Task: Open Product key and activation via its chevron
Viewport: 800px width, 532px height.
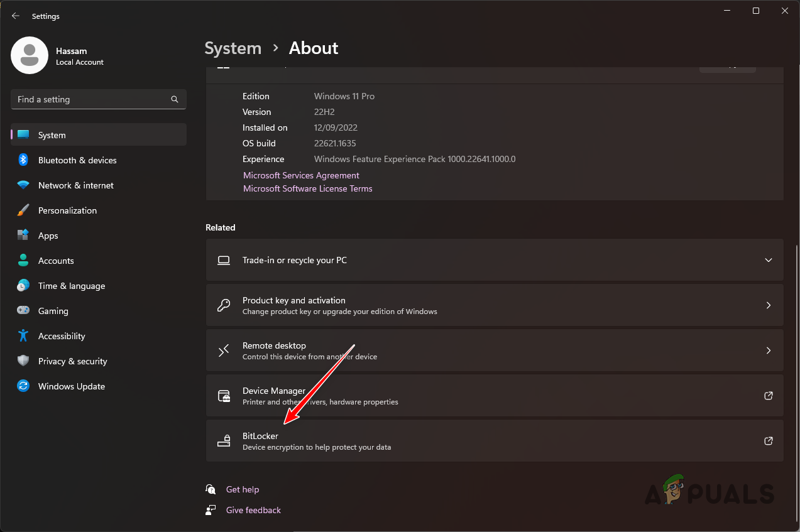Action: 768,305
